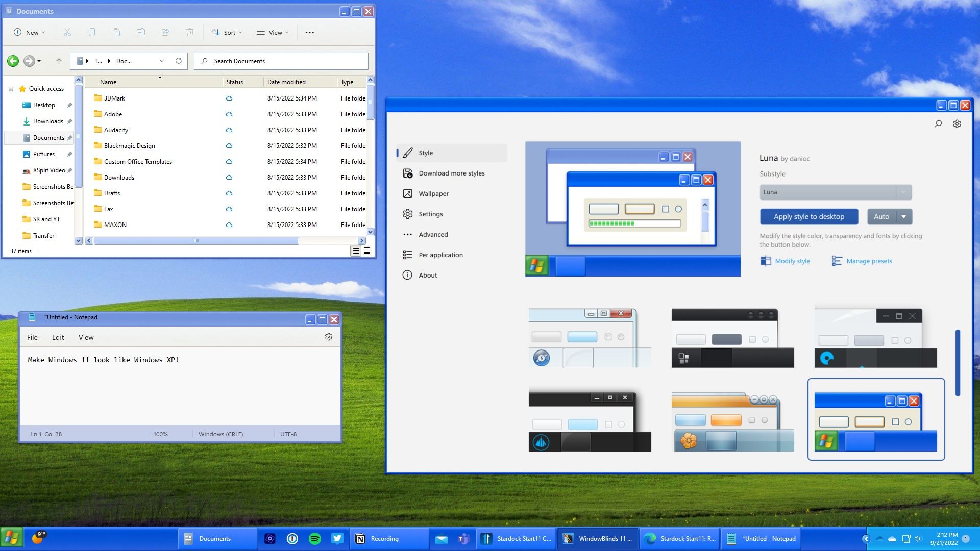
Task: Pin the Downloads folder in Quick access
Action: [70, 121]
